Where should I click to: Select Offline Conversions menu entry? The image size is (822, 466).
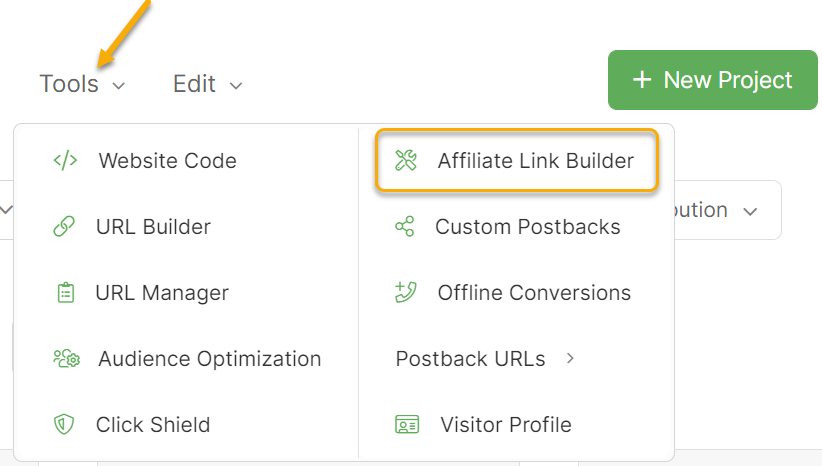[x=534, y=293]
